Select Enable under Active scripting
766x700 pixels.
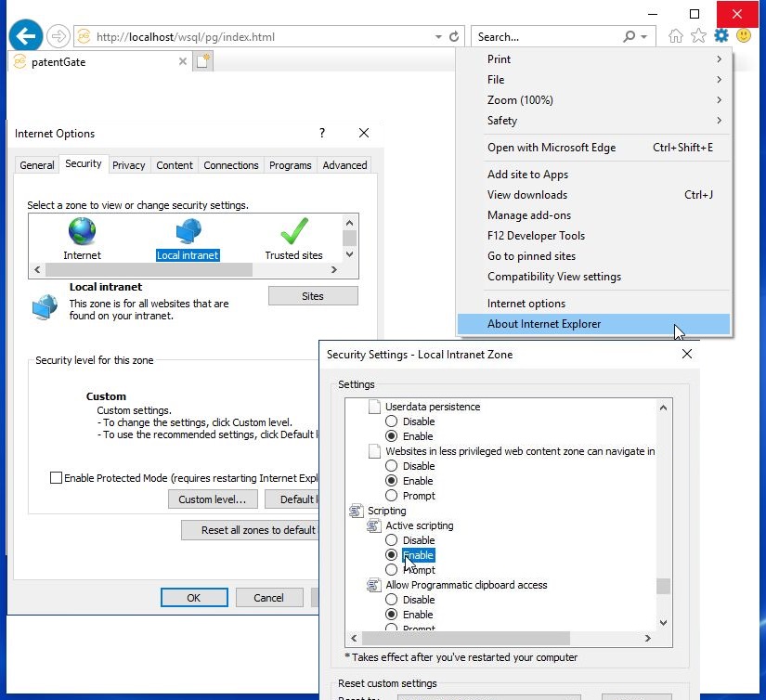pyautogui.click(x=391, y=555)
